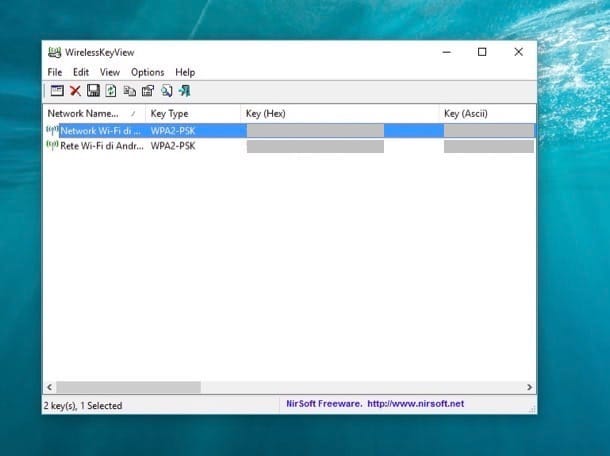Image resolution: width=610 pixels, height=456 pixels.
Task: Click the Copy Selected Items toolbar icon
Action: 129,91
